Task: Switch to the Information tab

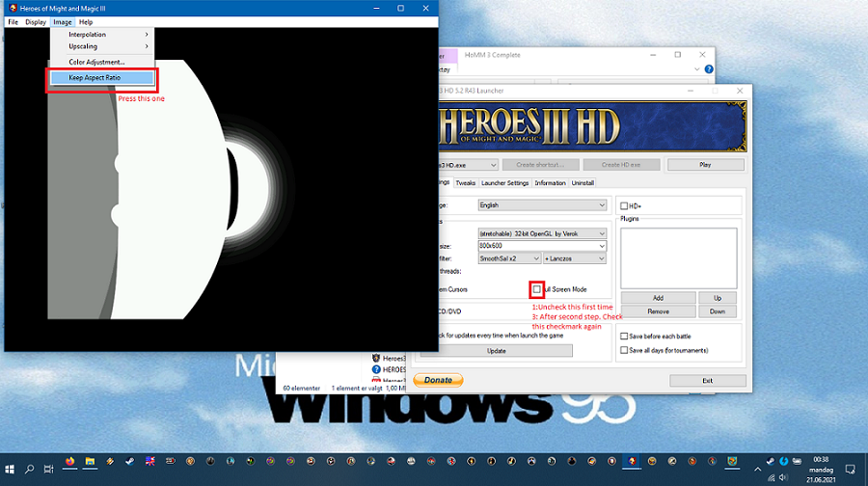Action: coord(550,182)
